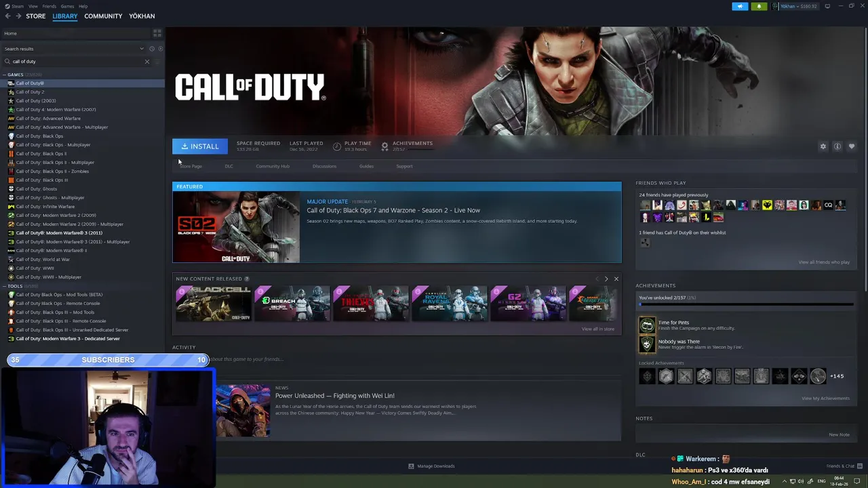Click View My Achievements link
The image size is (868, 488).
click(825, 399)
